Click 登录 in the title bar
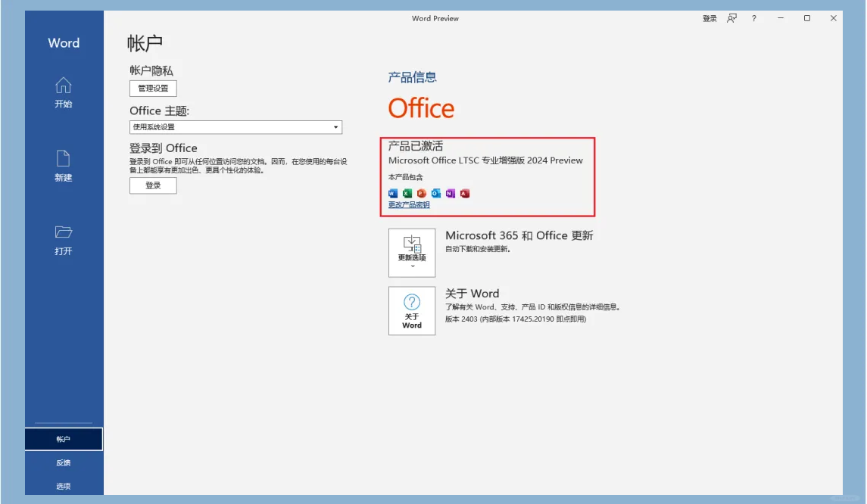Screen dimensions: 867x504 (710, 18)
